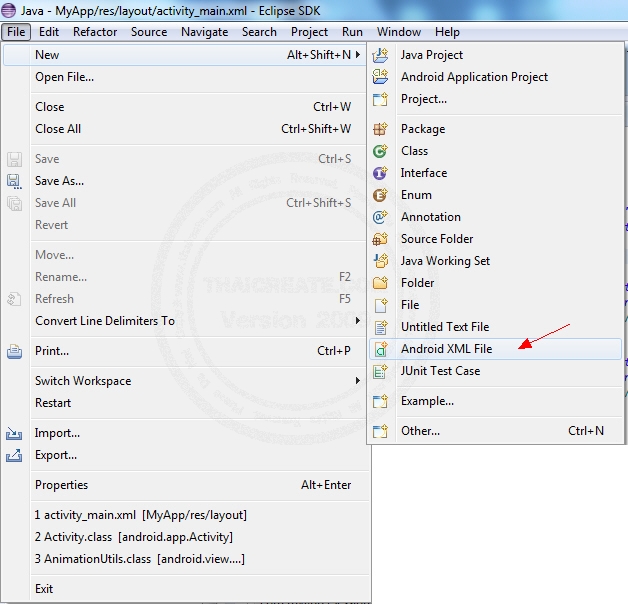This screenshot has width=628, height=604.
Task: Select Import... menu entry
Action: 185,433
